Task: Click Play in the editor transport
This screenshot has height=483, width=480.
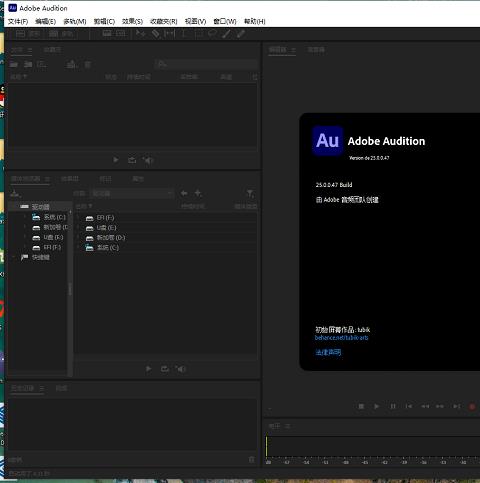Action: click(377, 406)
